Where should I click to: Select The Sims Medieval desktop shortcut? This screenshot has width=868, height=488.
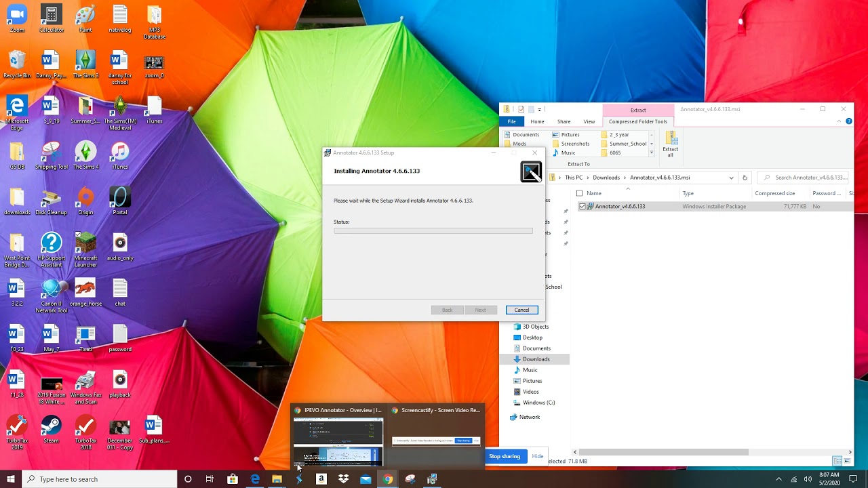tap(120, 113)
